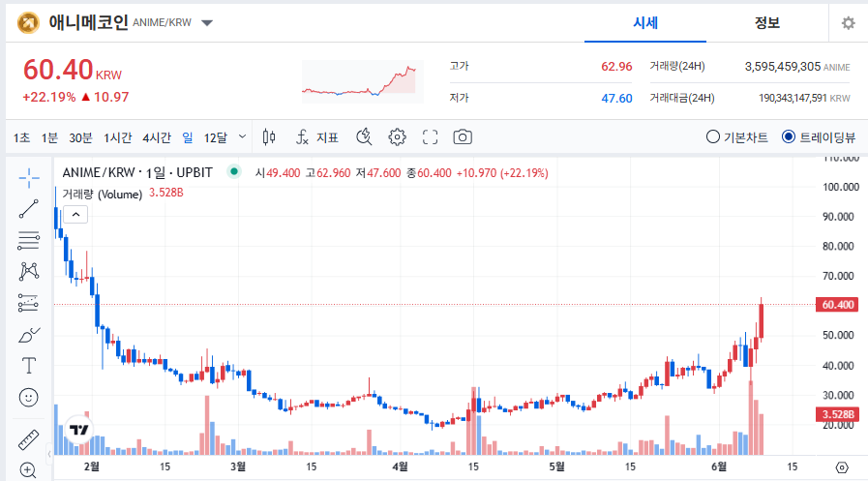868x481 pixels.
Task: Open the horizontal lines drawing tool
Action: [29, 240]
